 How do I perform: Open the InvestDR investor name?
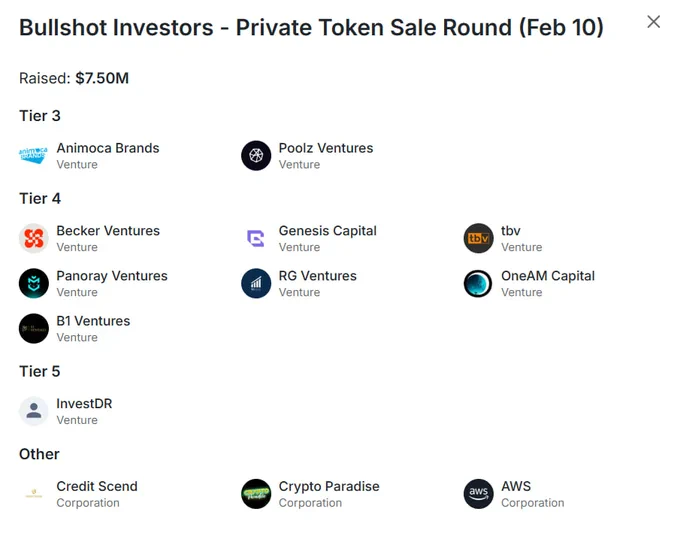[84, 403]
